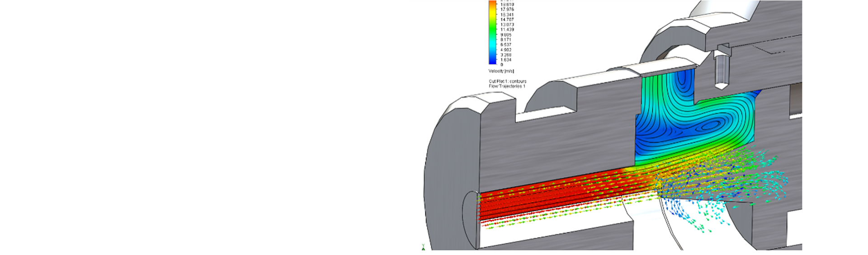Screen dimensions: 868x255
Task: Click the 1.634 legend value
Action: 506,60
